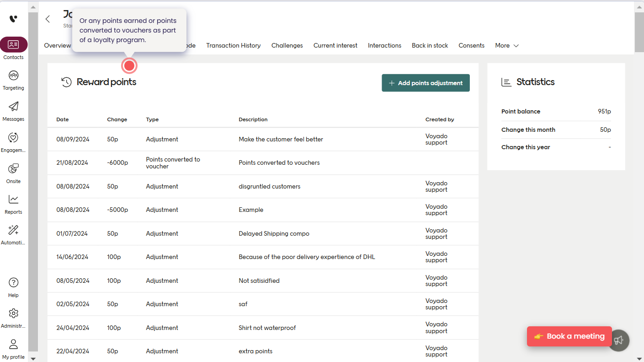The width and height of the screenshot is (644, 362).
Task: Switch to the Transaction History tab
Action: [x=233, y=45]
